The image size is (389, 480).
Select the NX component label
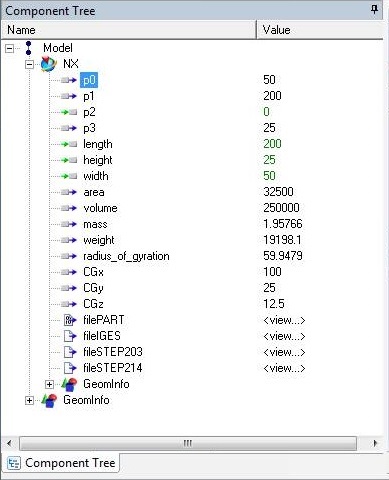pyautogui.click(x=71, y=64)
